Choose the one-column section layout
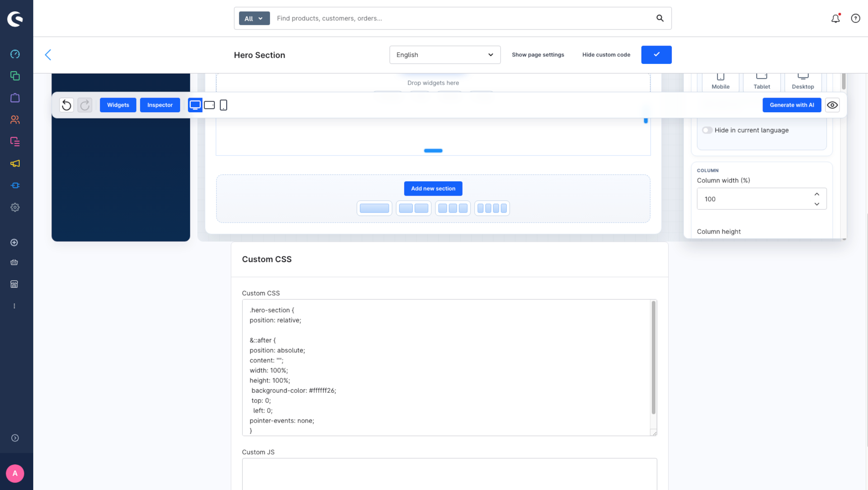The height and width of the screenshot is (490, 868). click(x=374, y=208)
